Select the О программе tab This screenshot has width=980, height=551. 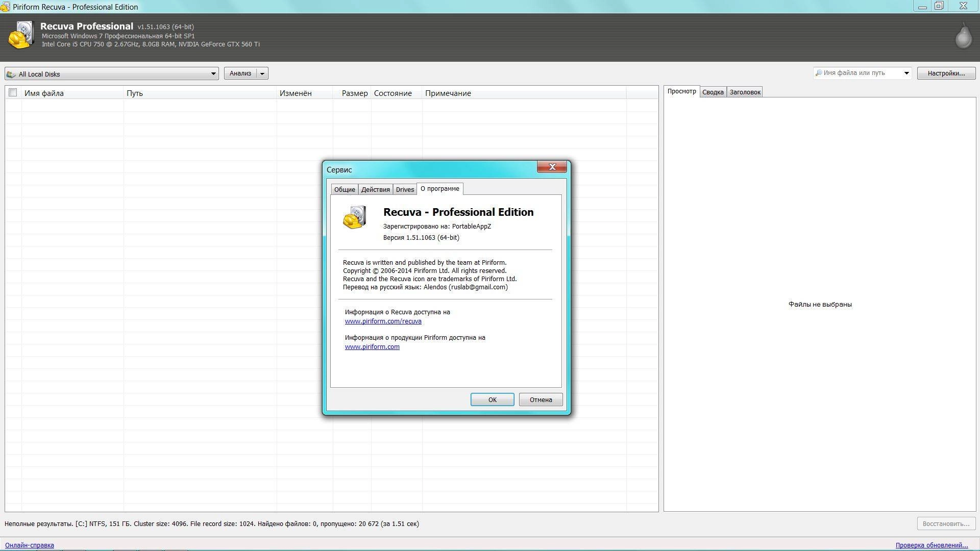pyautogui.click(x=440, y=189)
